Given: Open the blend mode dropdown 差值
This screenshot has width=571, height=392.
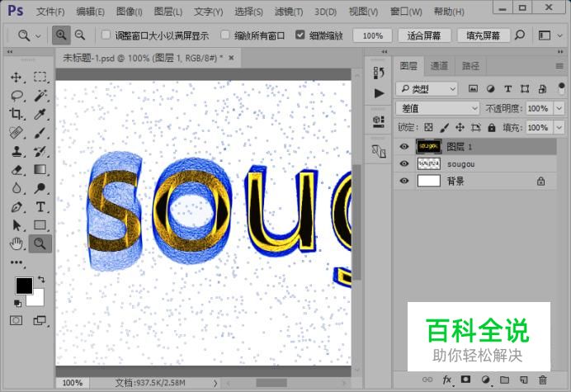Looking at the screenshot, I should tap(437, 108).
